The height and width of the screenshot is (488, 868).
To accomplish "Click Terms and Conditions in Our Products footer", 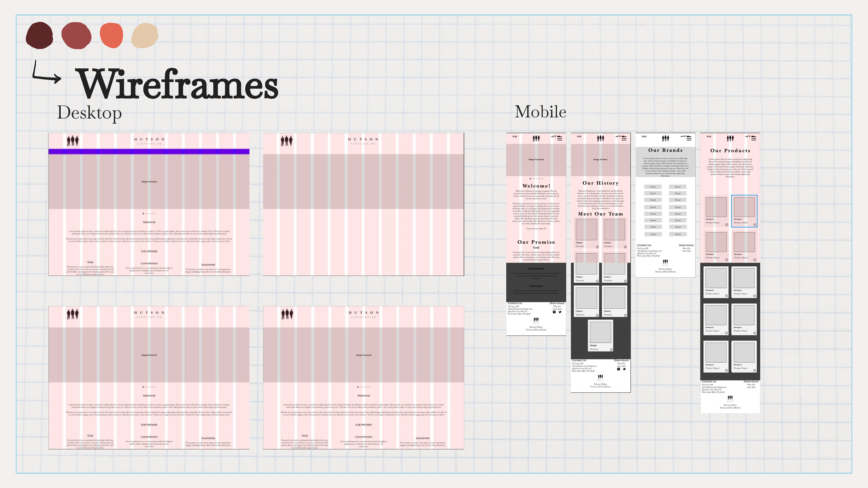I will (730, 408).
